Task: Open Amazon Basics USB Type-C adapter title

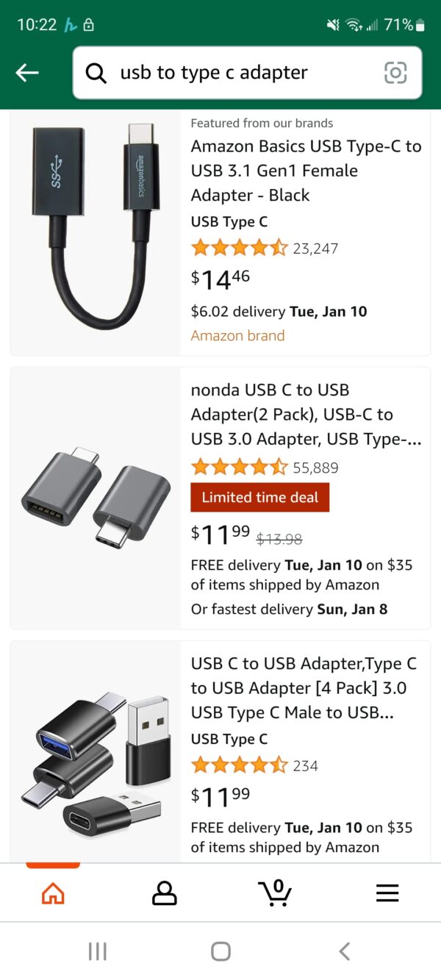Action: tap(306, 171)
